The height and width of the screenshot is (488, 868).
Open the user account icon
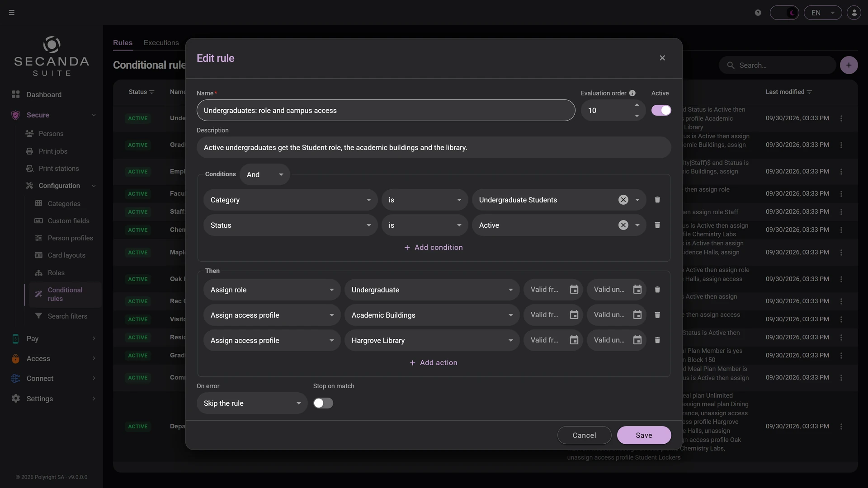pos(854,13)
